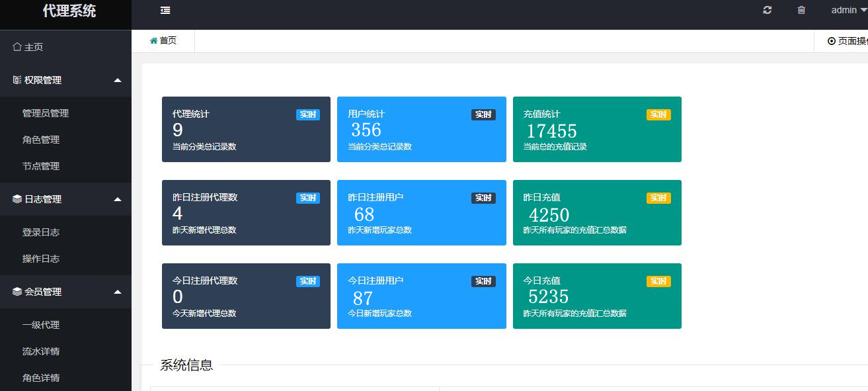
Task: Toggle the sidebar collapse icon
Action: pos(165,10)
